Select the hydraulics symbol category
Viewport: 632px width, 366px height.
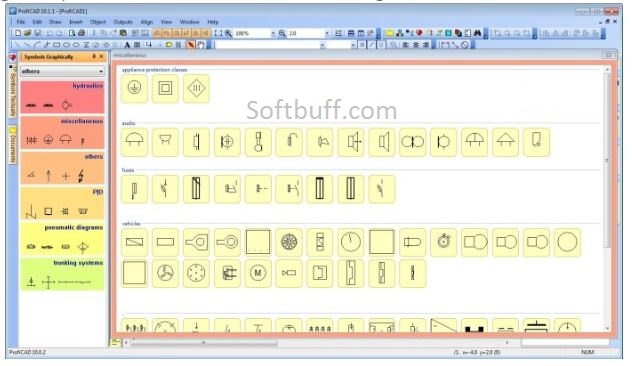62,97
